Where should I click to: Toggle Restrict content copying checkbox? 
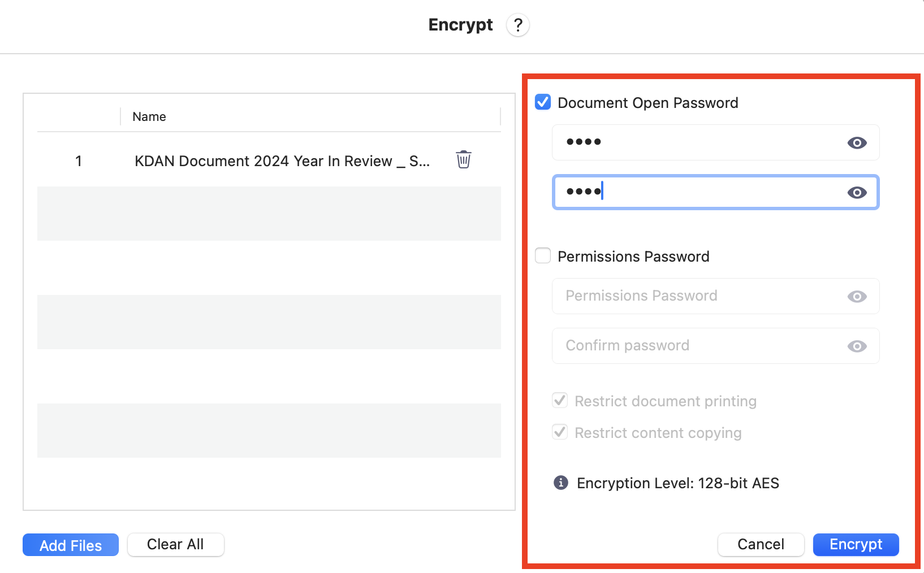point(560,432)
